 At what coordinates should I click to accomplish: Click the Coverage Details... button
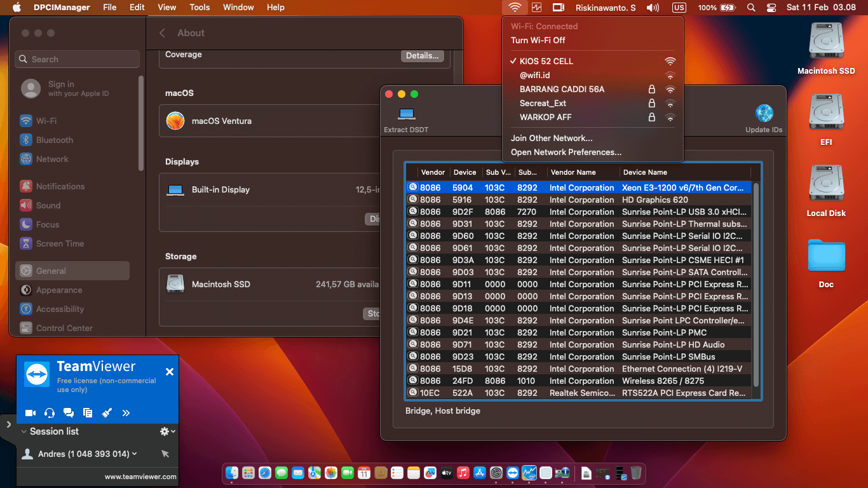(x=423, y=56)
